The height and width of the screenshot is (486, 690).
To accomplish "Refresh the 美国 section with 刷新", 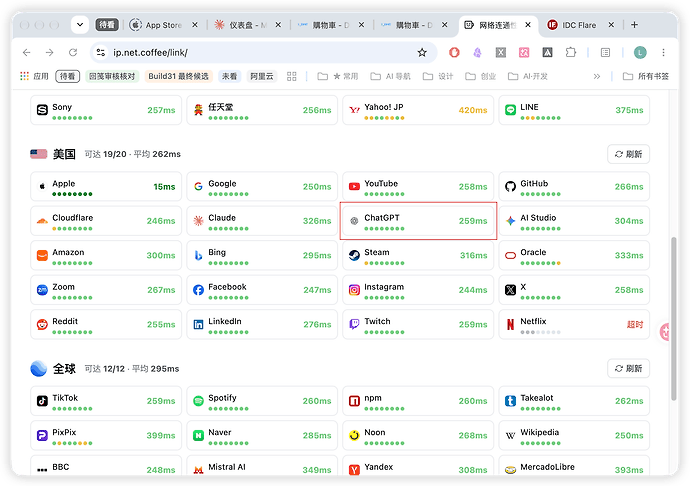I will tap(628, 154).
